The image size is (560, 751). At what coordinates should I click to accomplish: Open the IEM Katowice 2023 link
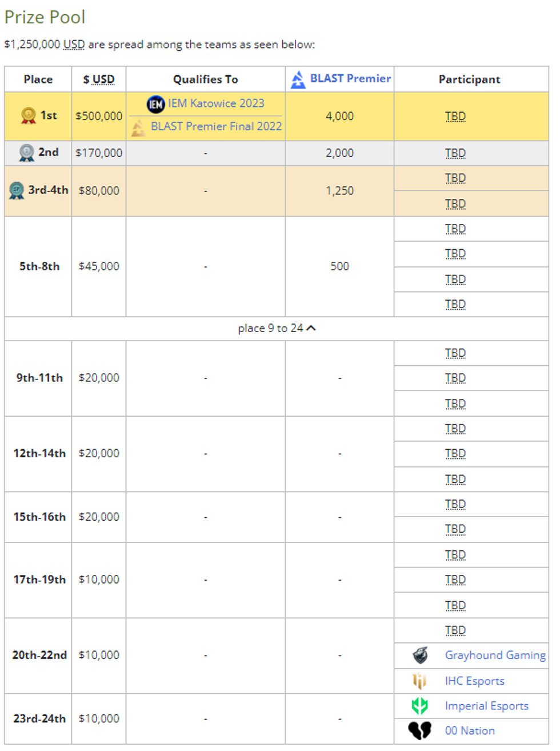click(x=216, y=103)
